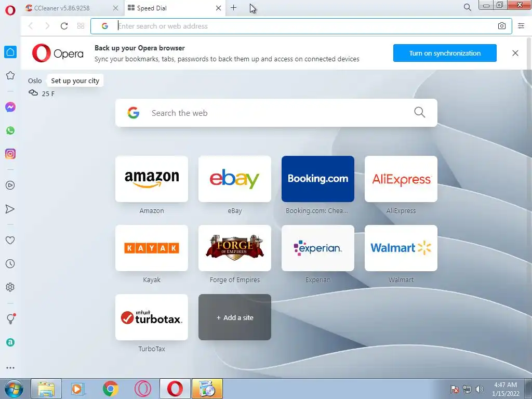This screenshot has height=399, width=532.
Task: Open the Forge of Empires tile
Action: pos(235,248)
